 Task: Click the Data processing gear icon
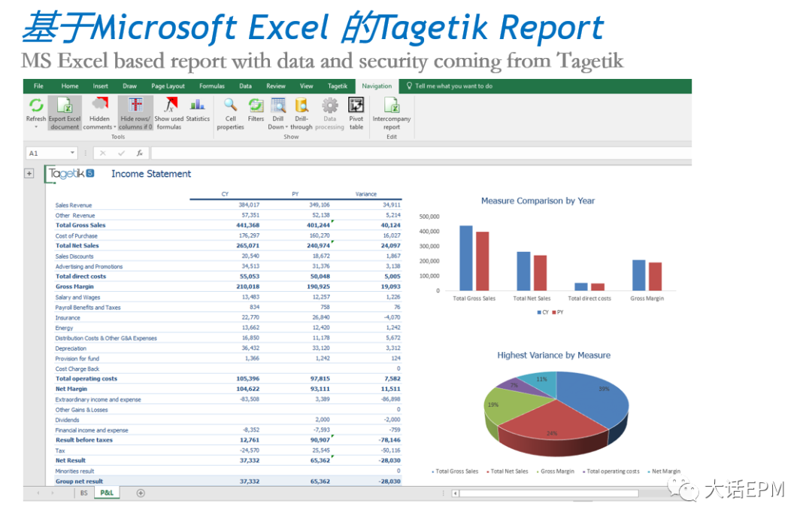click(x=330, y=105)
